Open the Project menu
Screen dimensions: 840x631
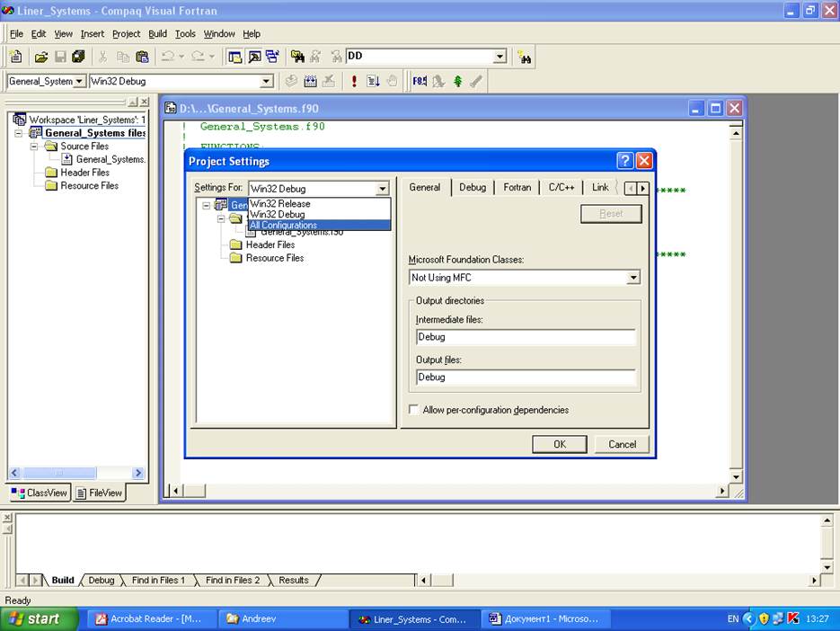pyautogui.click(x=126, y=34)
